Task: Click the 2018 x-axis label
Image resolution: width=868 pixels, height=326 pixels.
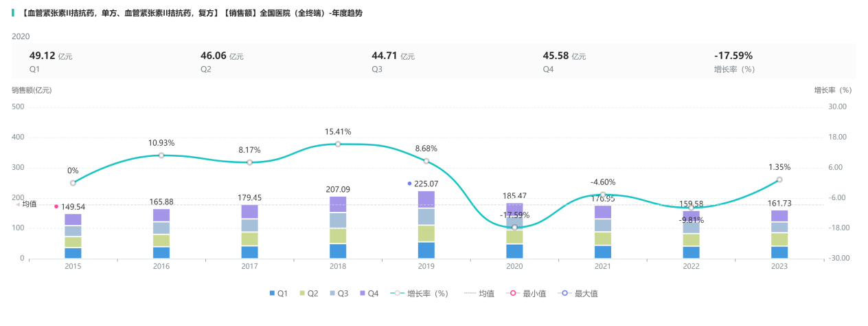Action: click(338, 267)
